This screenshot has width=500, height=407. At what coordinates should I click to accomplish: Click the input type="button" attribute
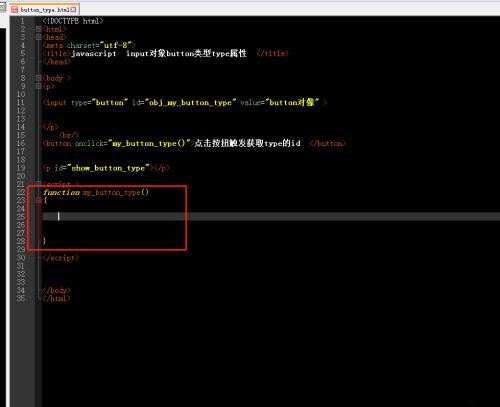click(99, 102)
